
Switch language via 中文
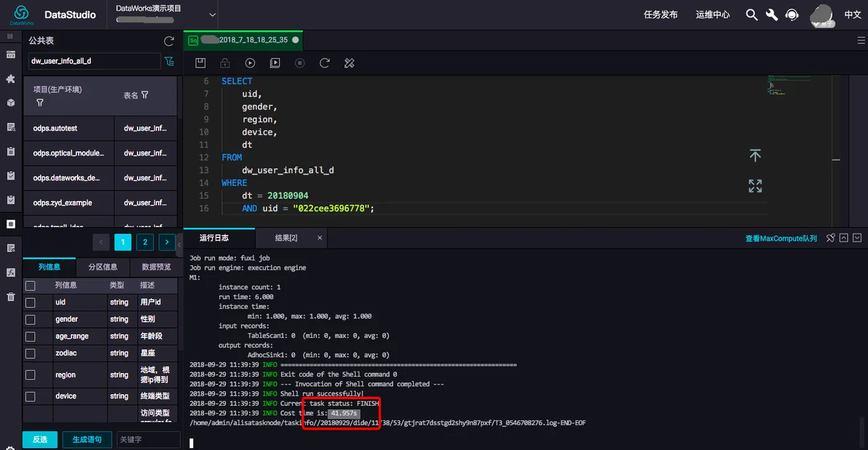[x=852, y=15]
